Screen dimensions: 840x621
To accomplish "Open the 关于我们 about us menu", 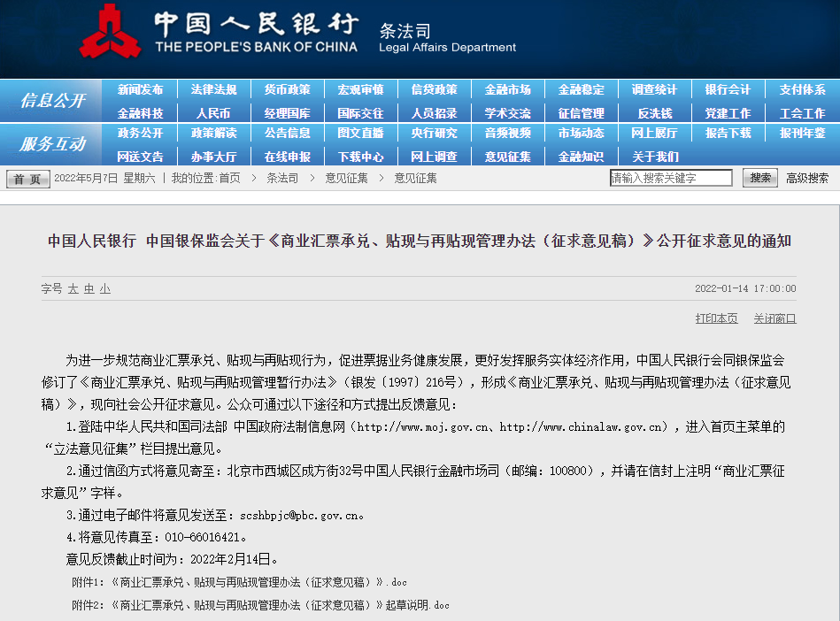I will point(654,155).
